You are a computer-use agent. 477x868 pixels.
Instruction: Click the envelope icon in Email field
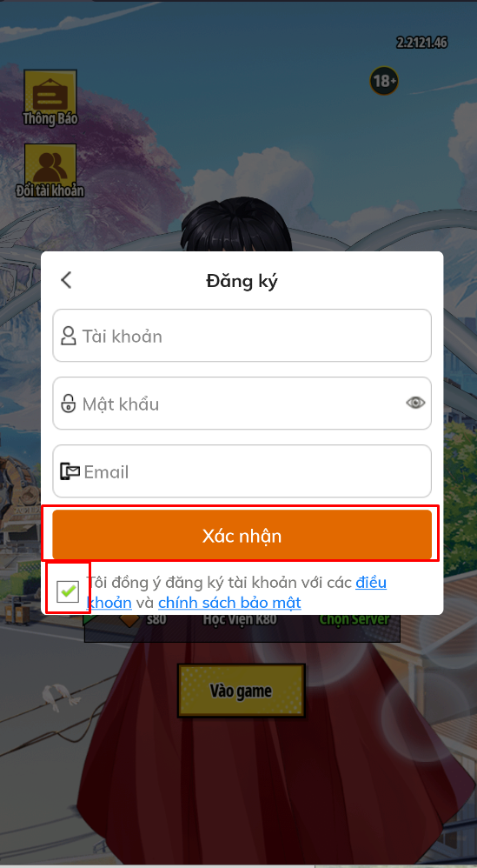[70, 471]
